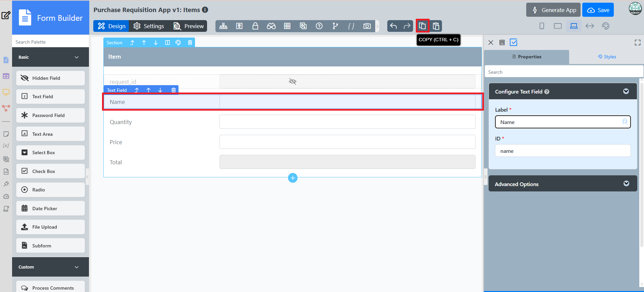This screenshot has height=292, width=644.
Task: Switch to tablet device preview
Action: click(x=558, y=26)
